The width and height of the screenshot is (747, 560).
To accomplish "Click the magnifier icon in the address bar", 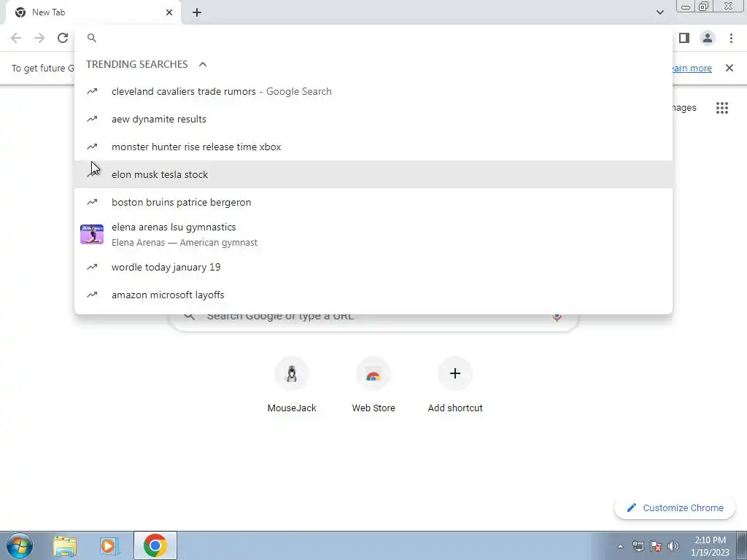I will [x=92, y=38].
